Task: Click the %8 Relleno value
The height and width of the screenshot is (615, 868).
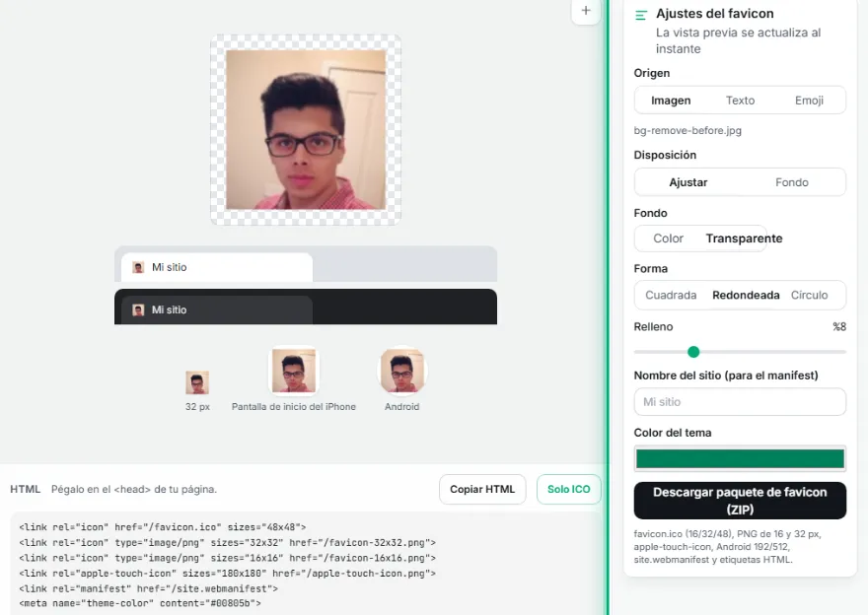Action: (x=839, y=327)
